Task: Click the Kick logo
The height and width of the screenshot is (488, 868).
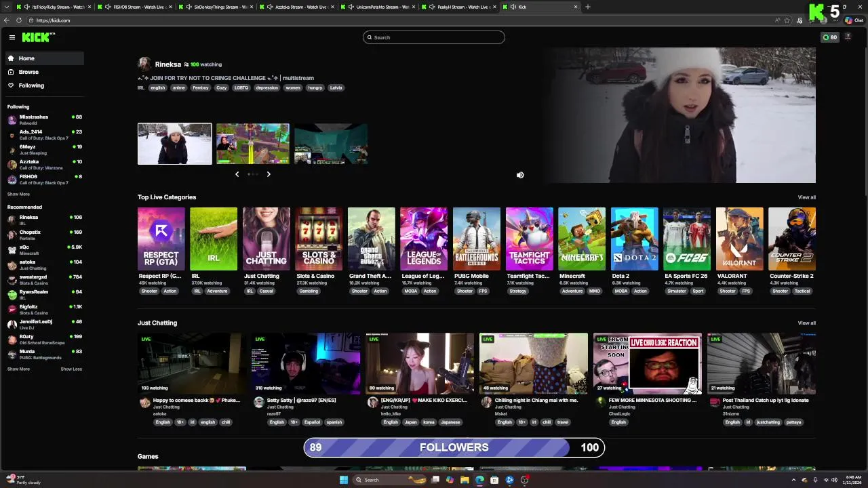Action: tap(37, 37)
